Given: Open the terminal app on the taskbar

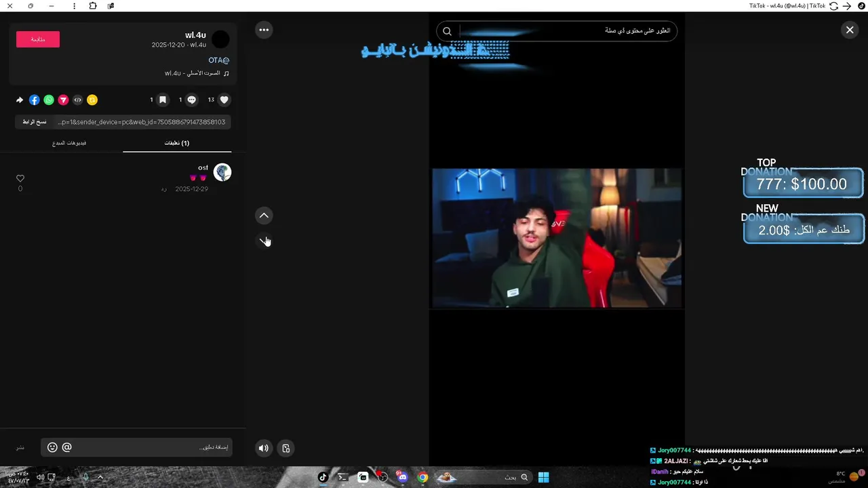Looking at the screenshot, I should (x=342, y=477).
